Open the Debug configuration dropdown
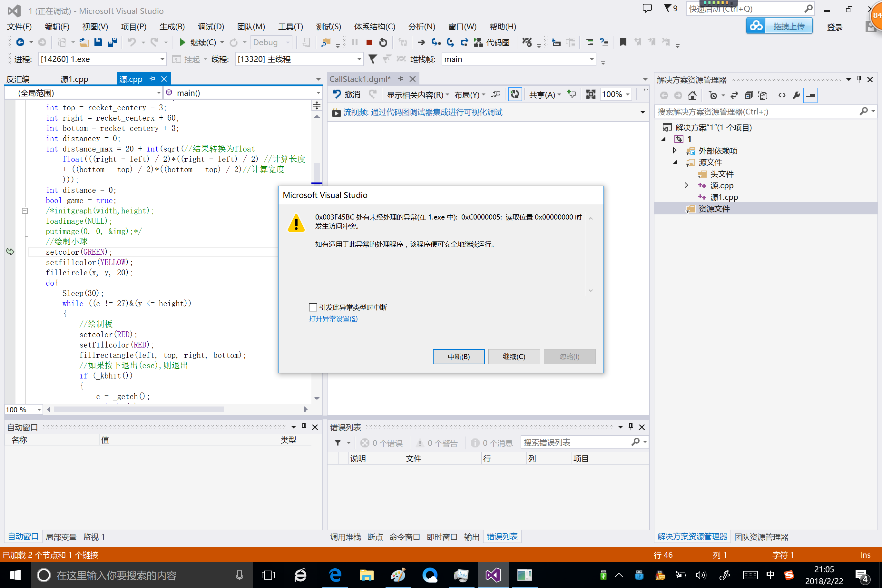882x588 pixels. click(x=271, y=42)
